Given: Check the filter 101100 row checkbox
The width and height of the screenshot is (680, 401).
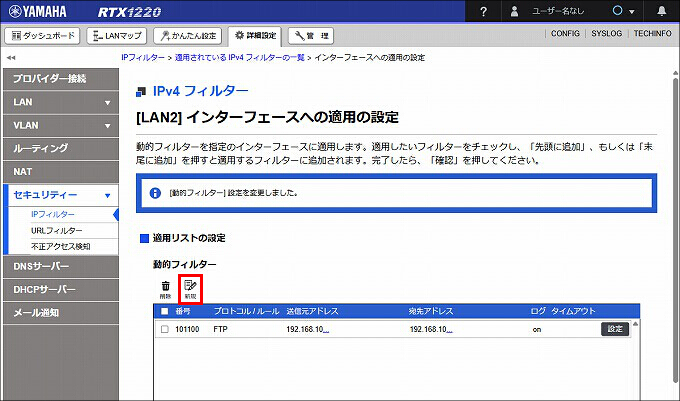Looking at the screenshot, I should click(x=165, y=329).
